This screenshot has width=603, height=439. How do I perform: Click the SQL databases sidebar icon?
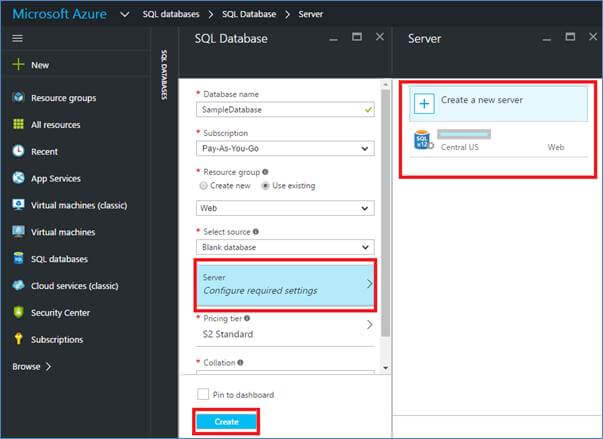(x=18, y=258)
